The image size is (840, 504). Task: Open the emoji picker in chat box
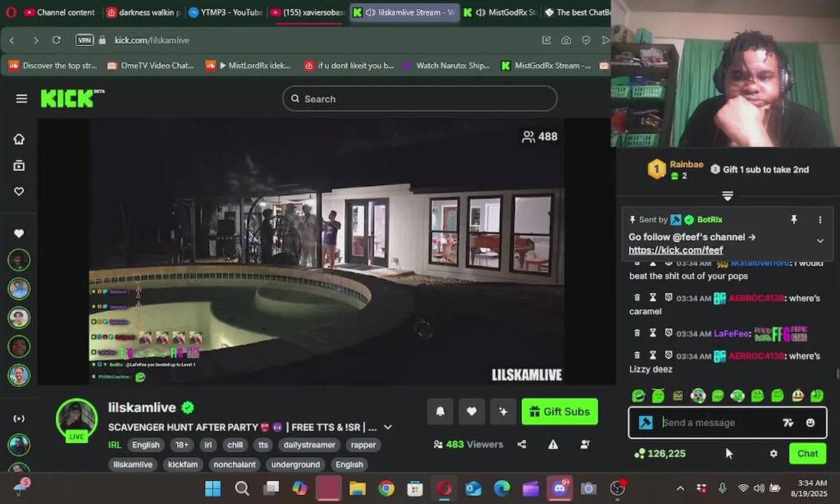pos(811,423)
